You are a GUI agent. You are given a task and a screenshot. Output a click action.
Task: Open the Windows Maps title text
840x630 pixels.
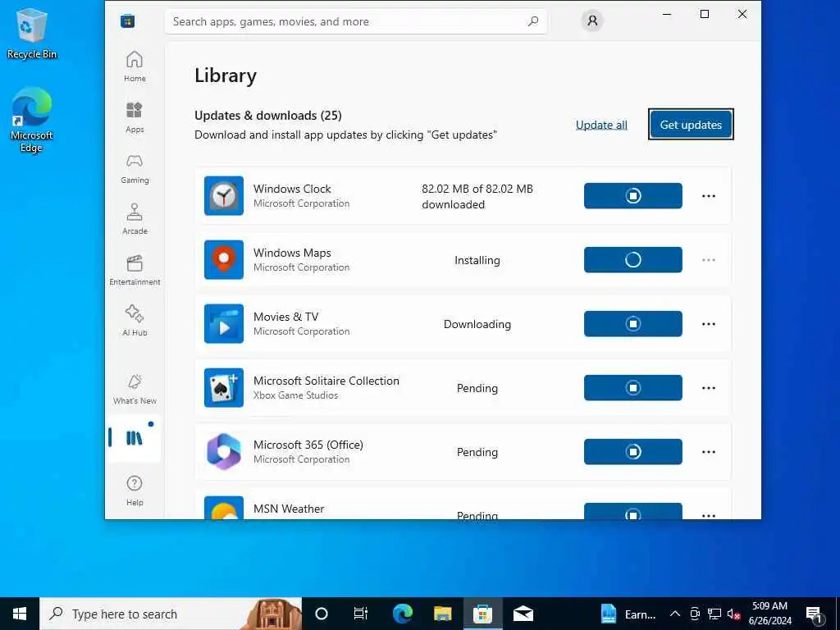point(292,253)
